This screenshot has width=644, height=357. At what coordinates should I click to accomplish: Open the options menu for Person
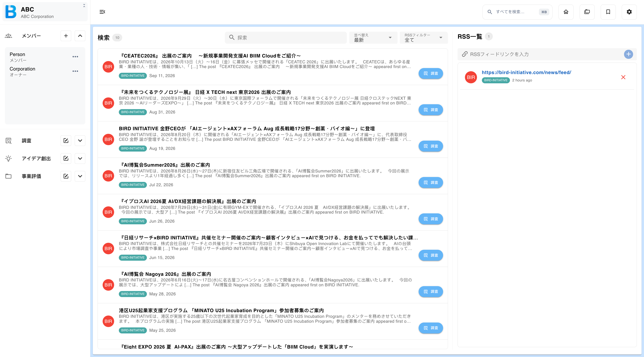[75, 57]
